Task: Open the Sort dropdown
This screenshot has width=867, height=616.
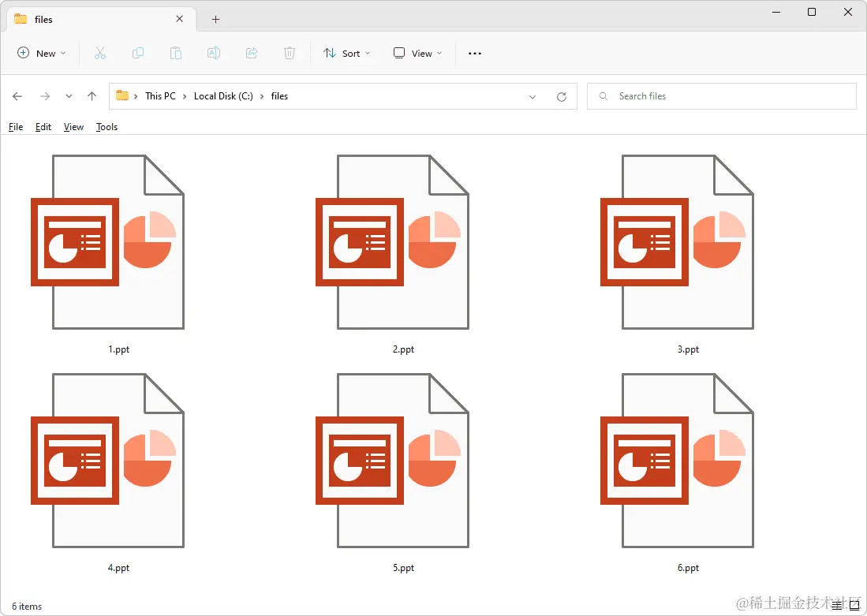Action: point(346,53)
